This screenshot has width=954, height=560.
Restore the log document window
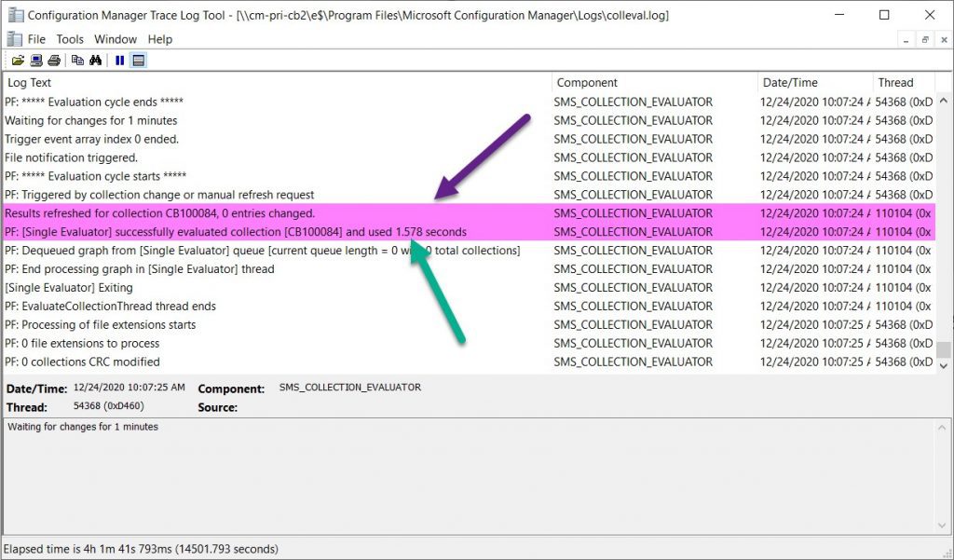(924, 38)
